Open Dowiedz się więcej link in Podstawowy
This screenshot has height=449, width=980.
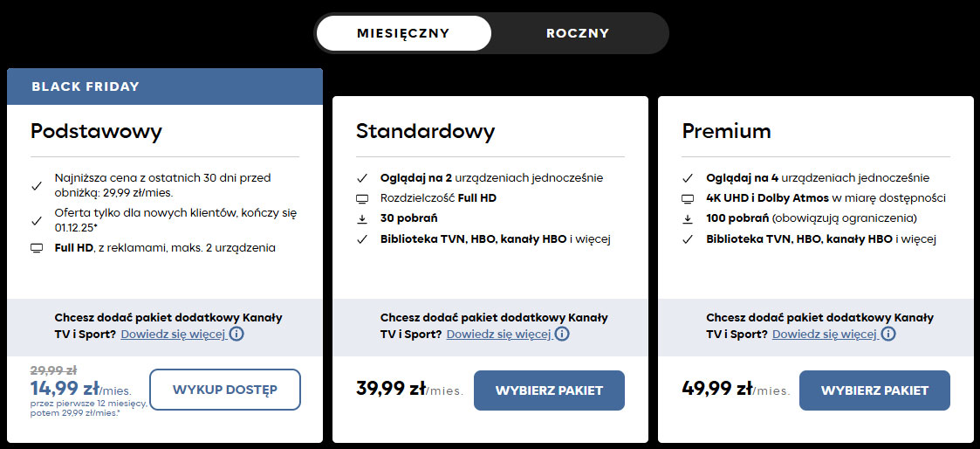click(173, 334)
